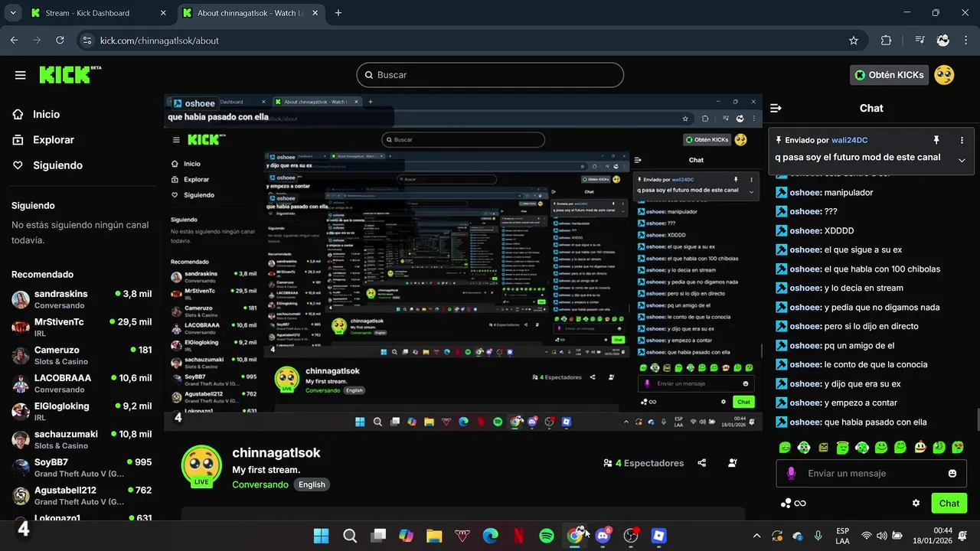Open the Chrome profile icon
The width and height of the screenshot is (980, 551).
pyautogui.click(x=943, y=40)
